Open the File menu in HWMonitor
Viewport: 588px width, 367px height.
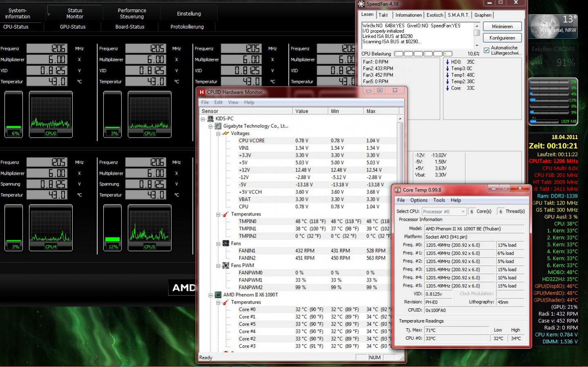point(205,102)
